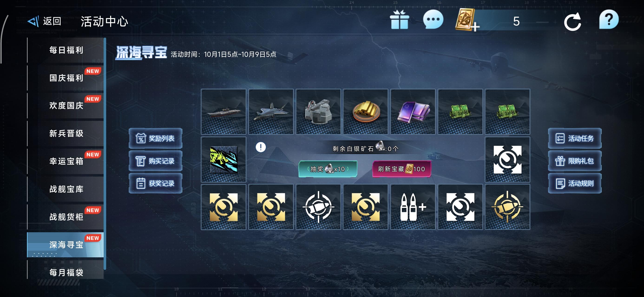Click the sidebar vertical scrollbar
The width and height of the screenshot is (644, 297).
(105, 154)
